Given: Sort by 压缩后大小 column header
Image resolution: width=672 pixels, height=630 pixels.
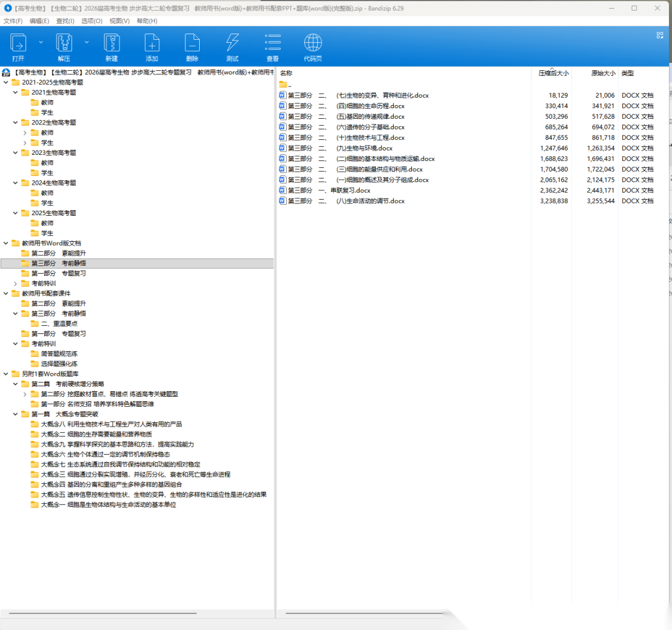Looking at the screenshot, I should (553, 73).
